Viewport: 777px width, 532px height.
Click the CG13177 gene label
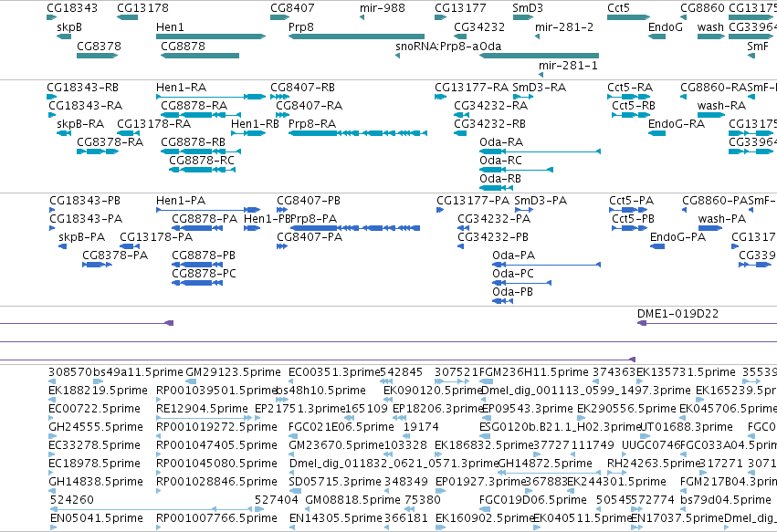coord(460,8)
